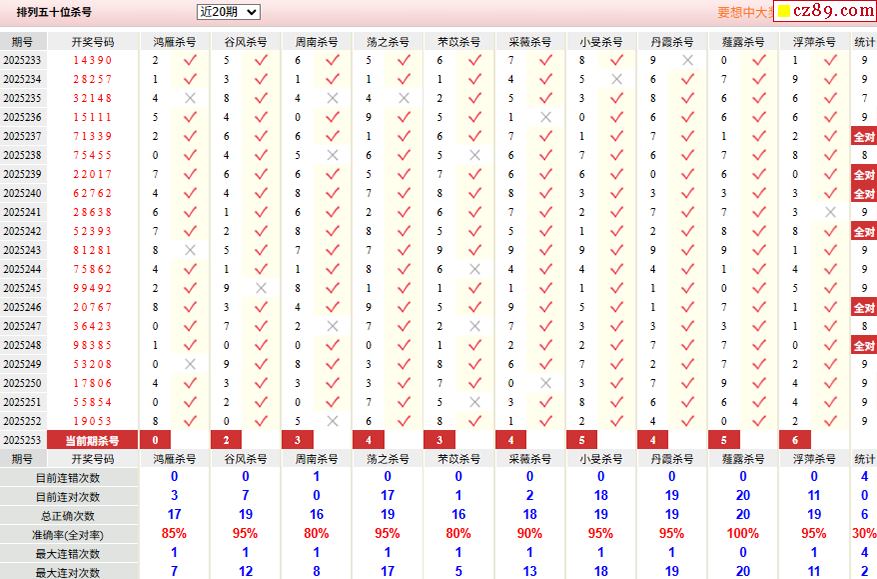Click the X mark in row 2025238 周南 column
This screenshot has width=877, height=579.
coord(332,155)
